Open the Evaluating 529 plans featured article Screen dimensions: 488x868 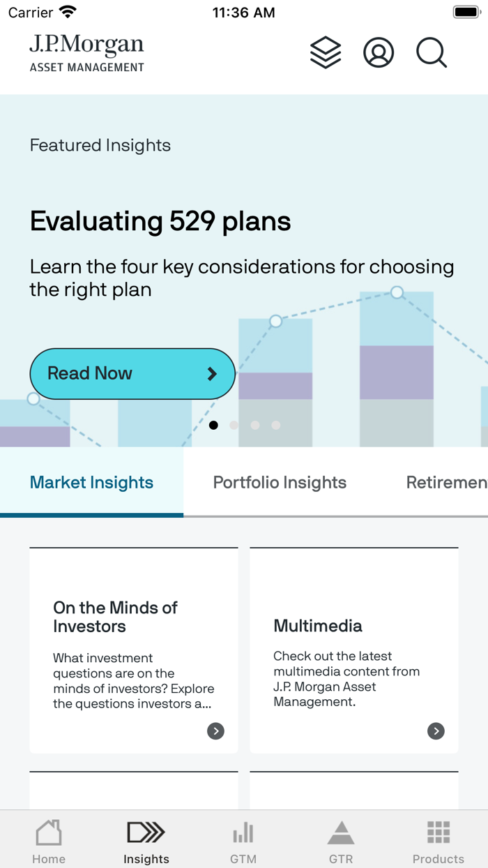[160, 221]
